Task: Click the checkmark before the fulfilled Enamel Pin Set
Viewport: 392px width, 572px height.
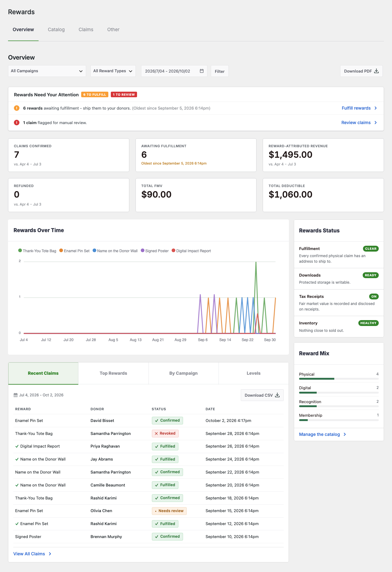Action: (17, 524)
